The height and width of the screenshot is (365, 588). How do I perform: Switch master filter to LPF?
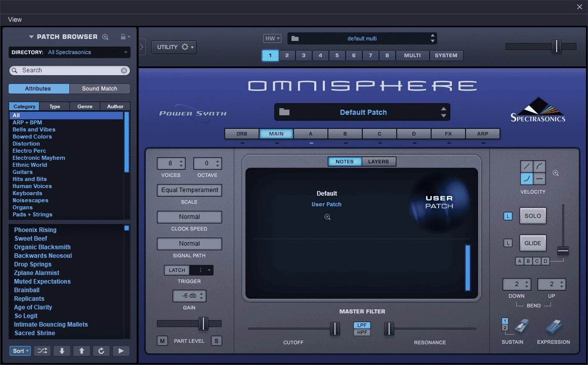[362, 325]
